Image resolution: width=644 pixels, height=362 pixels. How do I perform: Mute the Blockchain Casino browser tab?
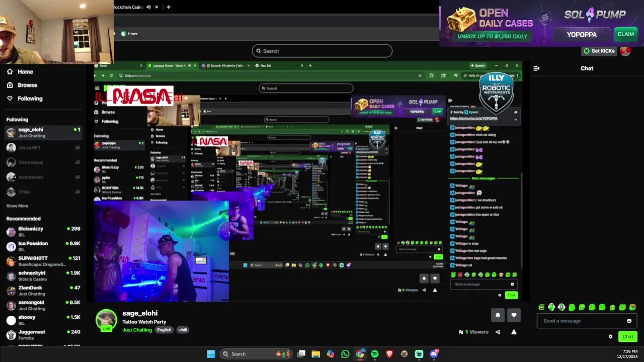[148, 7]
